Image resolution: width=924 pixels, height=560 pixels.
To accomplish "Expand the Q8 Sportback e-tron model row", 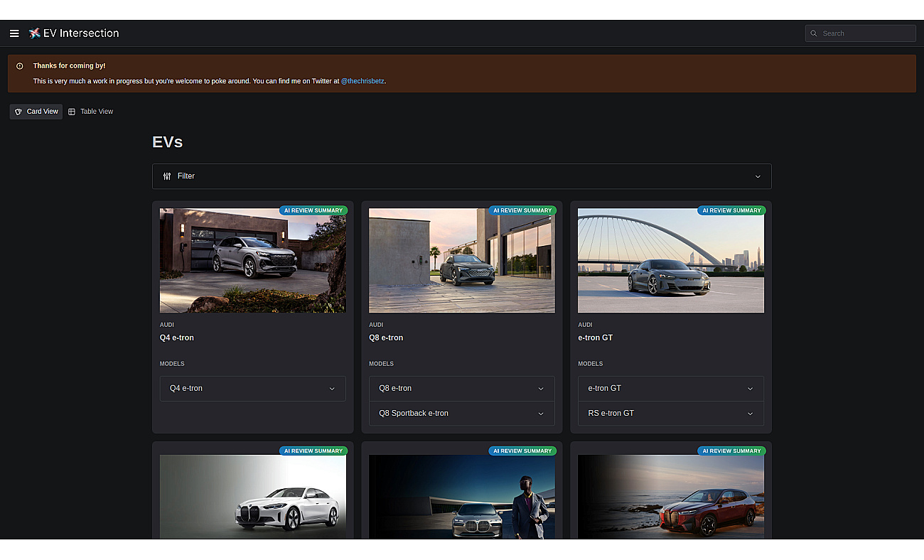I will (x=462, y=414).
